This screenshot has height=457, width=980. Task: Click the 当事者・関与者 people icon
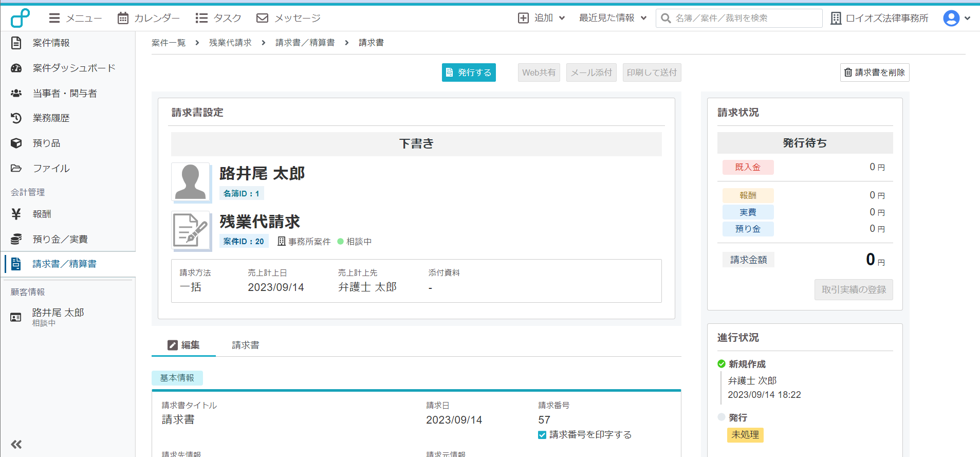pos(16,93)
